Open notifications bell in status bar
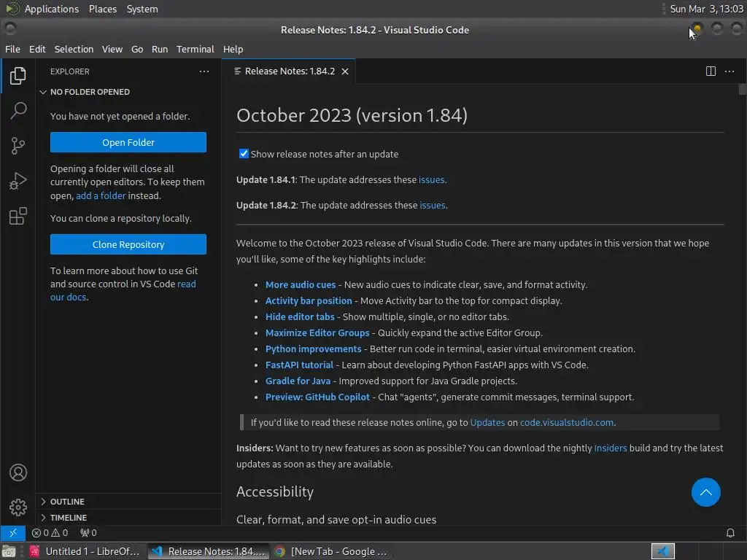 click(x=729, y=533)
